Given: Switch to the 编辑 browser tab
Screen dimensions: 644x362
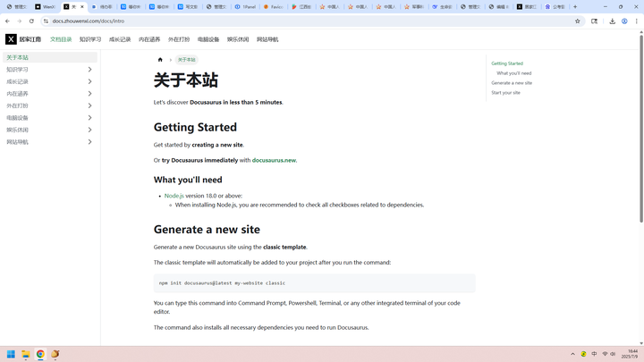Looking at the screenshot, I should [x=498, y=6].
